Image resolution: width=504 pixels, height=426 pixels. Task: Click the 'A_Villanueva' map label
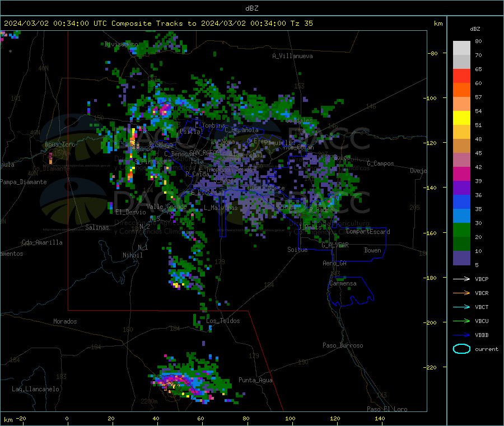click(x=292, y=56)
